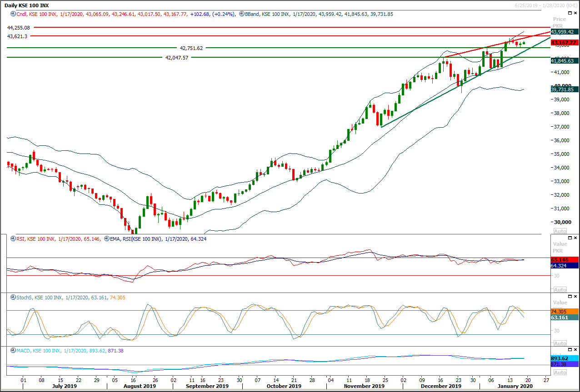This screenshot has width=580, height=392.
Task: Select the 42,751.62 support line label
Action: point(191,48)
